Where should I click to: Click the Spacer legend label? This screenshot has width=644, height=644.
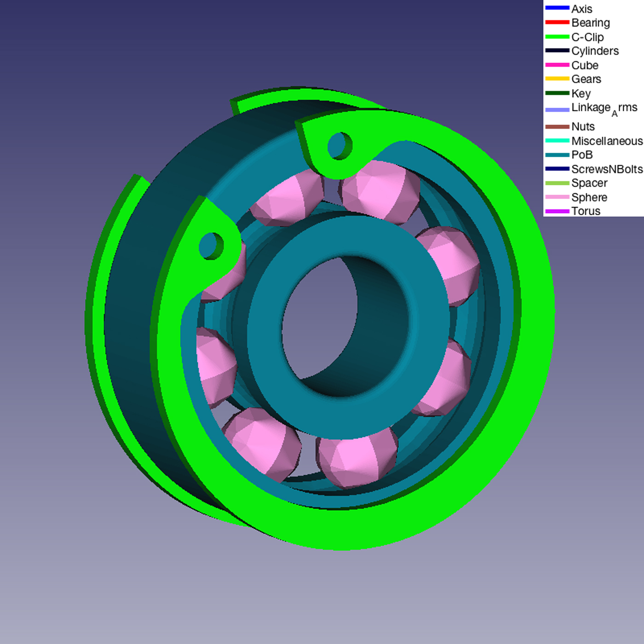pos(589,183)
